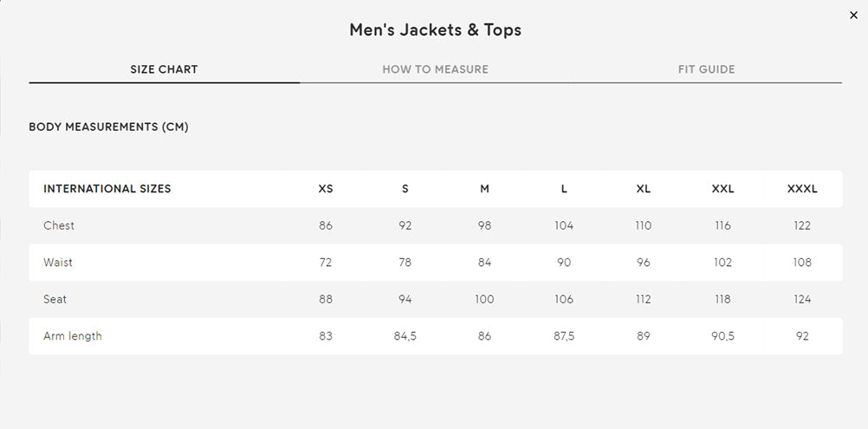Click the XL size column header
Viewport: 868px width, 429px height.
[x=644, y=189]
